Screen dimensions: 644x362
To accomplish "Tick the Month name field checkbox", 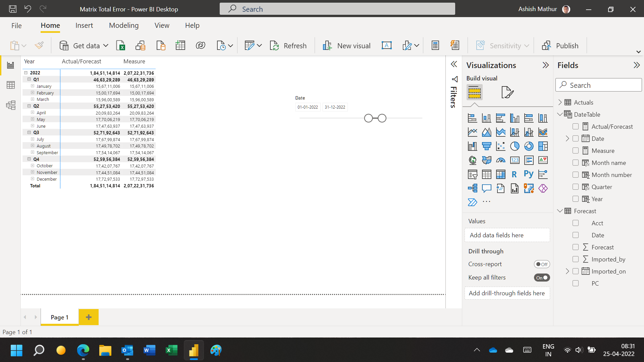I will (x=576, y=163).
